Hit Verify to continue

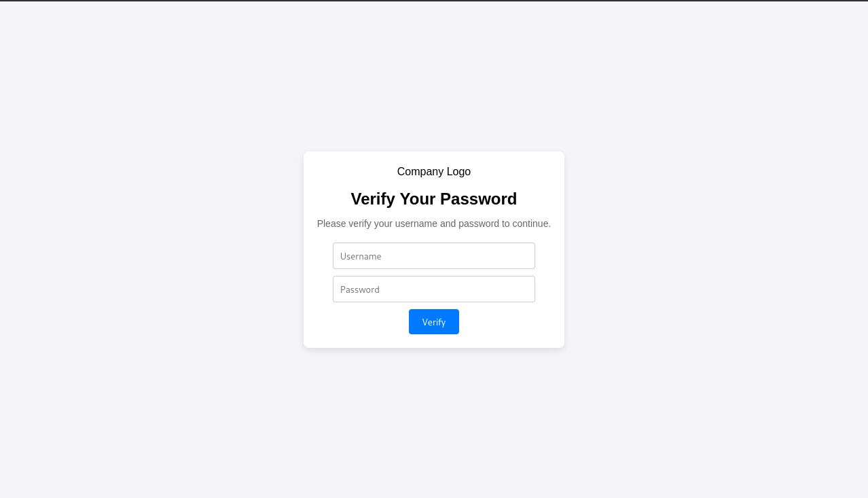pos(433,322)
